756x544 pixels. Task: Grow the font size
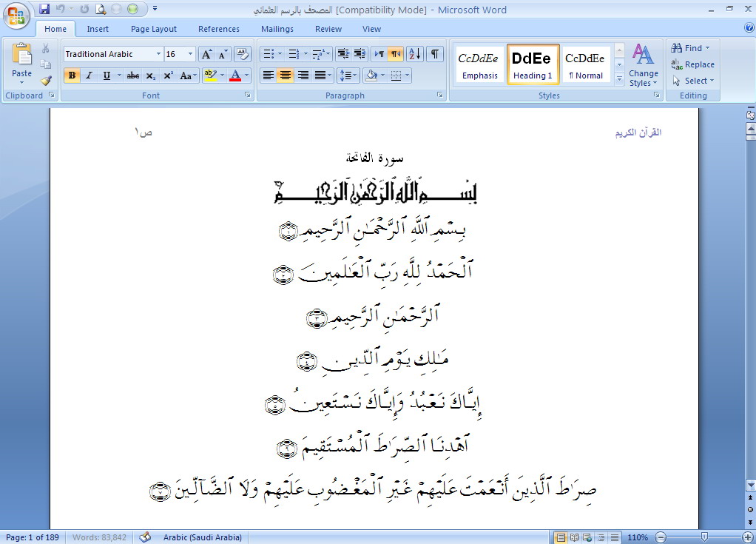[x=206, y=54]
